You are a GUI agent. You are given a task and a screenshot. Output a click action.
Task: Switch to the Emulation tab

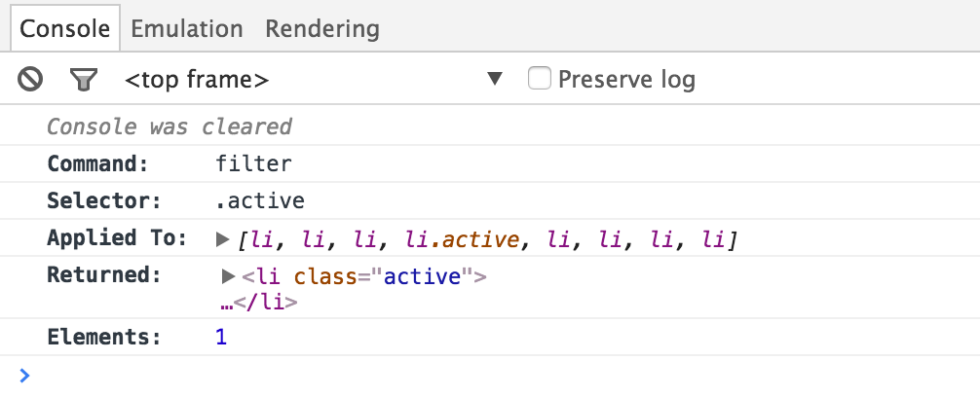click(187, 28)
